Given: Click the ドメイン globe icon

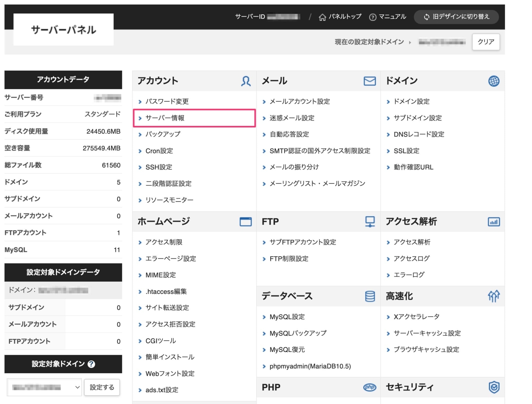Looking at the screenshot, I should pyautogui.click(x=494, y=81).
